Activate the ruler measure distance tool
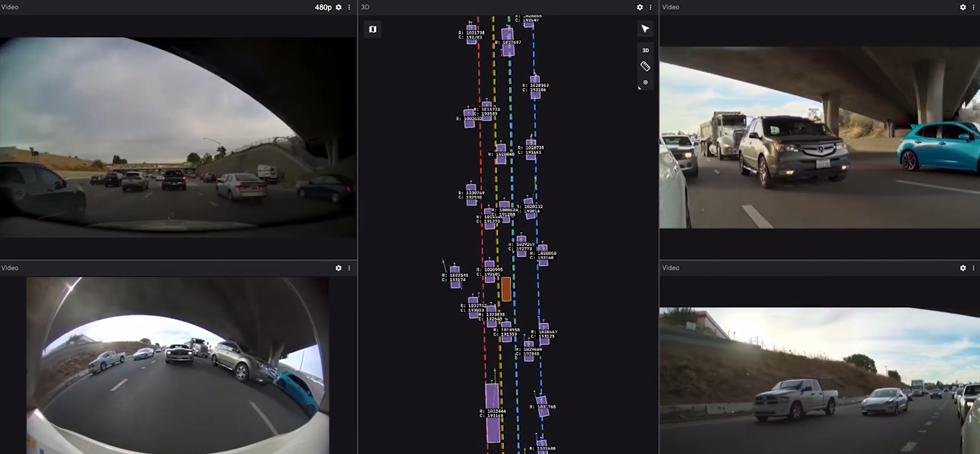Image resolution: width=980 pixels, height=454 pixels. tap(645, 66)
